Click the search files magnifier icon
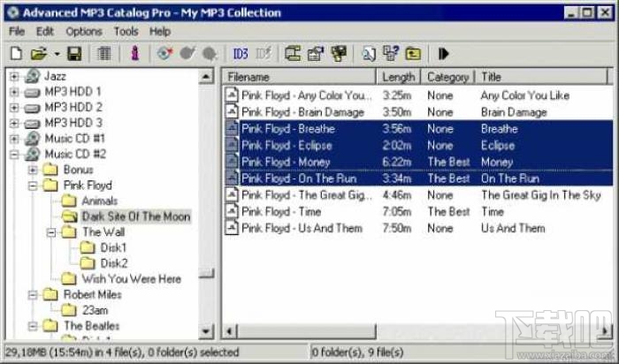The image size is (619, 364). point(369,54)
